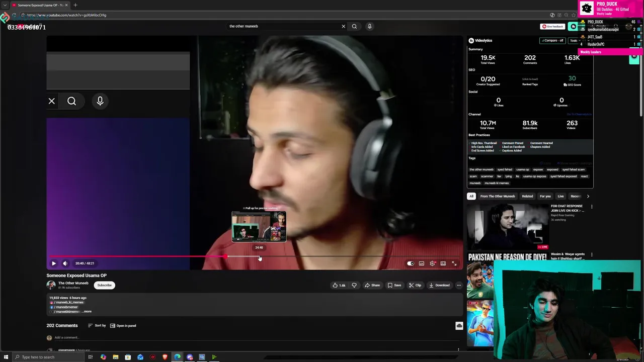
Task: Switch to theater mode in player
Action: coord(443,263)
